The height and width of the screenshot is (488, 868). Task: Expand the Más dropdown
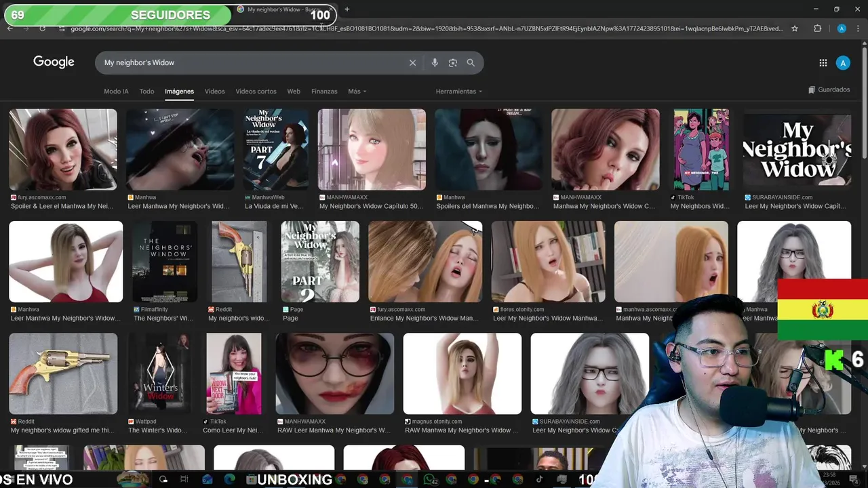357,91
